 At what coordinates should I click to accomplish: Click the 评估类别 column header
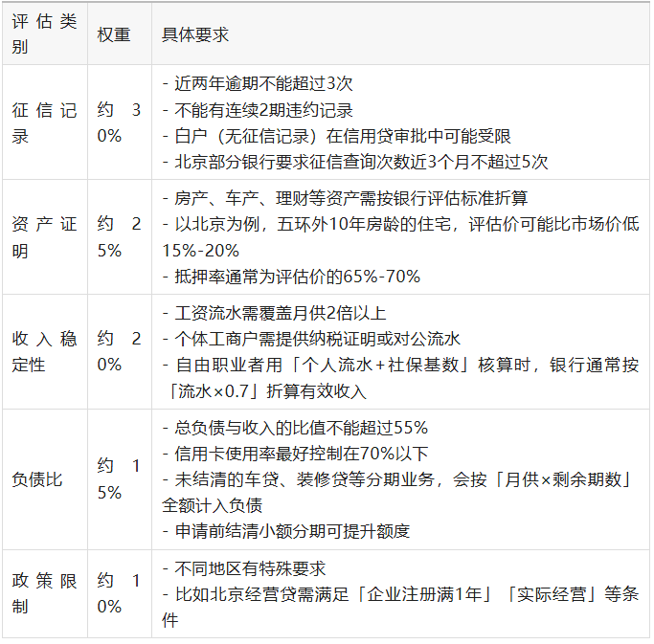44,33
